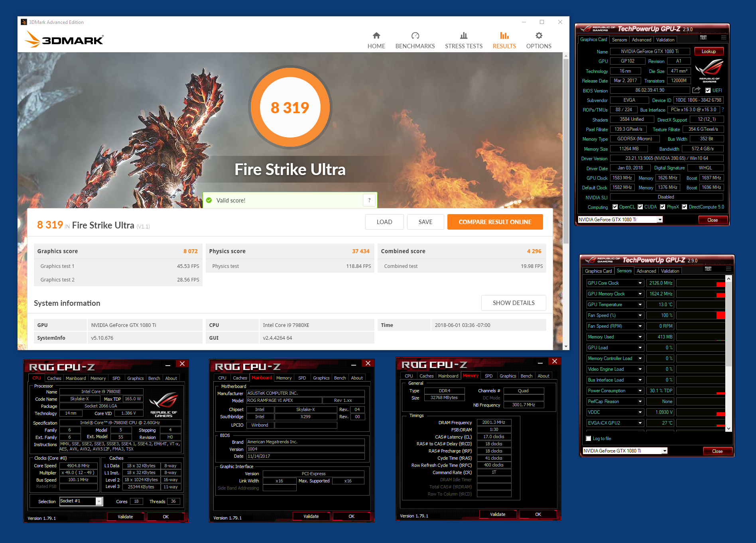The height and width of the screenshot is (543, 756).
Task: Expand the GPU Memory Clock sensor dropdown
Action: tap(640, 294)
